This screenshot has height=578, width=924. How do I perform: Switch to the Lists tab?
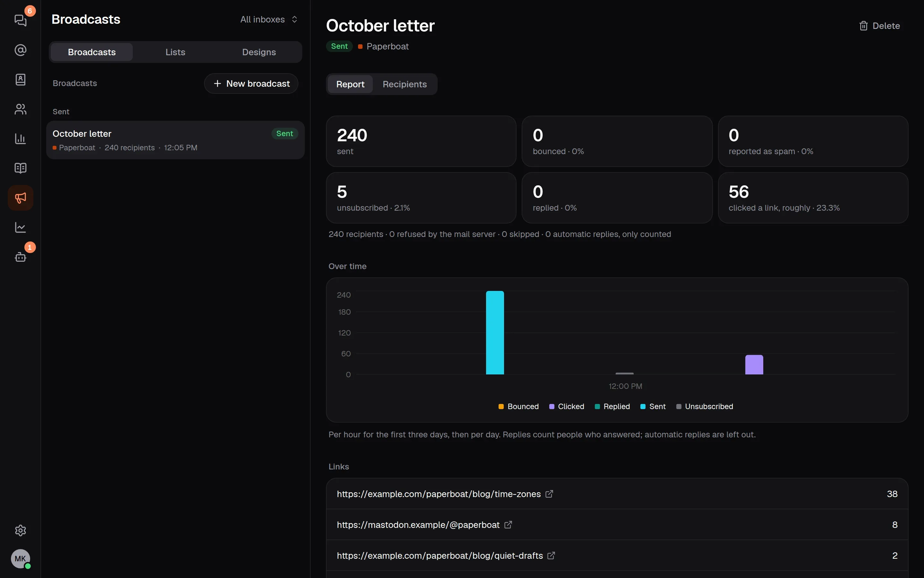click(x=175, y=52)
